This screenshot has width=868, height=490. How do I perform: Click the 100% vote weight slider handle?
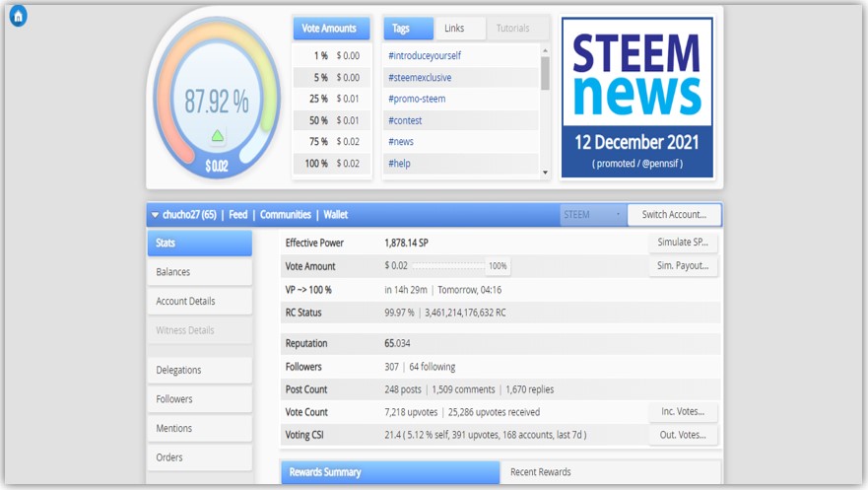(498, 266)
